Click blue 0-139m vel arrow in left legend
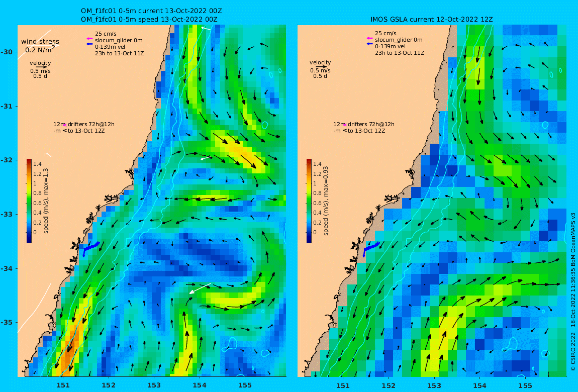 coord(89,44)
